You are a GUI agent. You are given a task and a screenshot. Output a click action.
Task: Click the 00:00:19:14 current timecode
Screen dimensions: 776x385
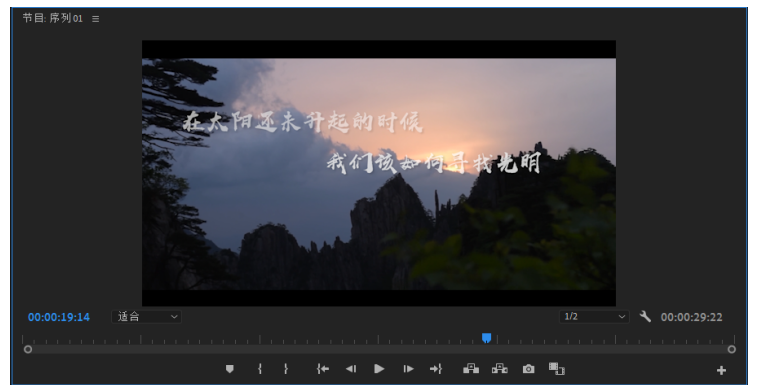point(59,317)
